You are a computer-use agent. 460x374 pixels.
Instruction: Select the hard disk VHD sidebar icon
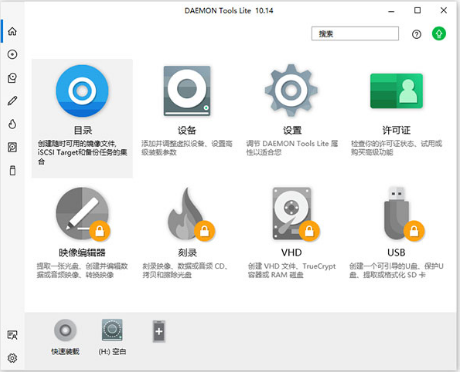pyautogui.click(x=12, y=147)
